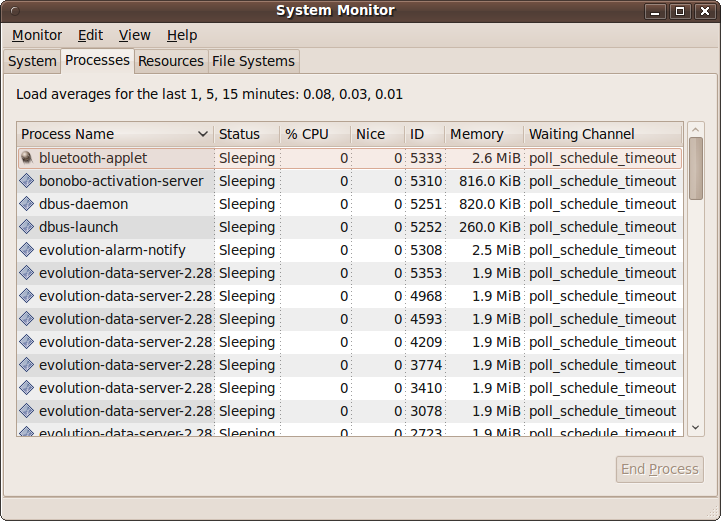Switch to the File Systems tab
The image size is (721, 521).
coord(253,61)
